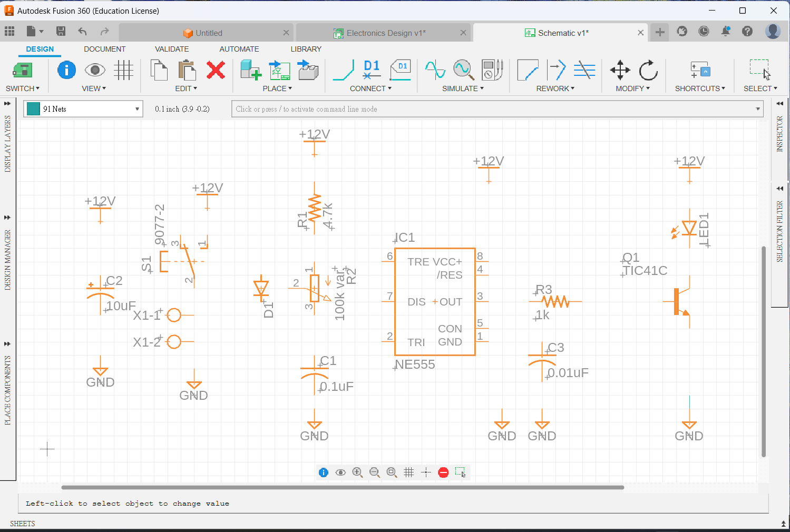
Task: Expand the SHORTCUTS dropdown menu
Action: pos(700,88)
